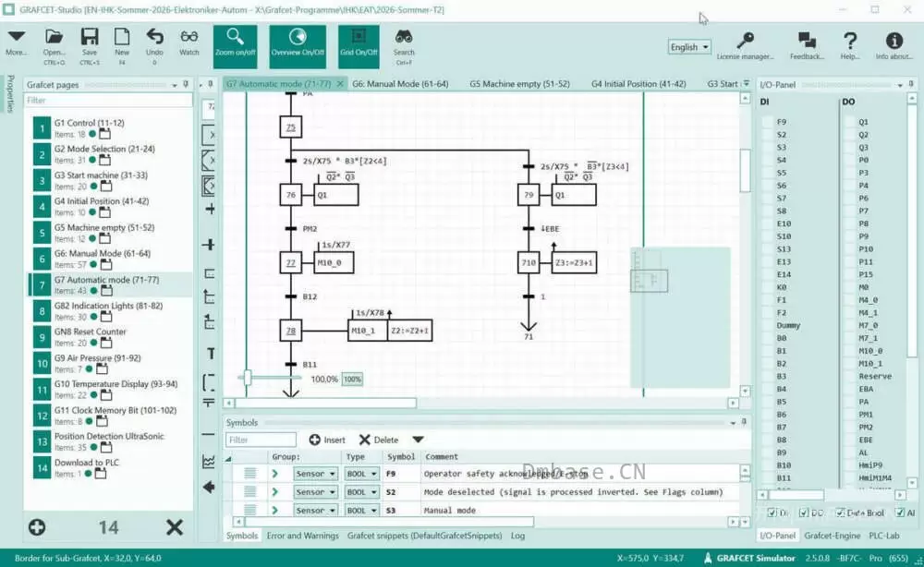Click the Undo toolbar icon
Viewport: 924px width, 567px height.
[x=154, y=44]
